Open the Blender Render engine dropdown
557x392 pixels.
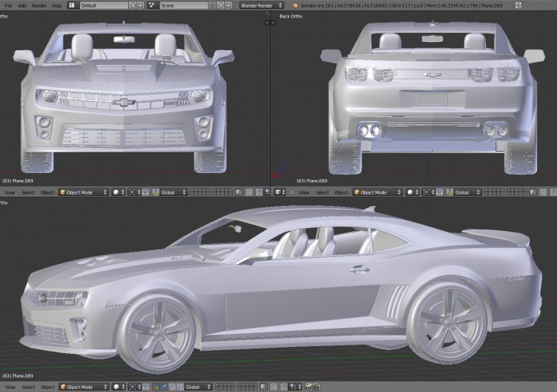pyautogui.click(x=262, y=5)
